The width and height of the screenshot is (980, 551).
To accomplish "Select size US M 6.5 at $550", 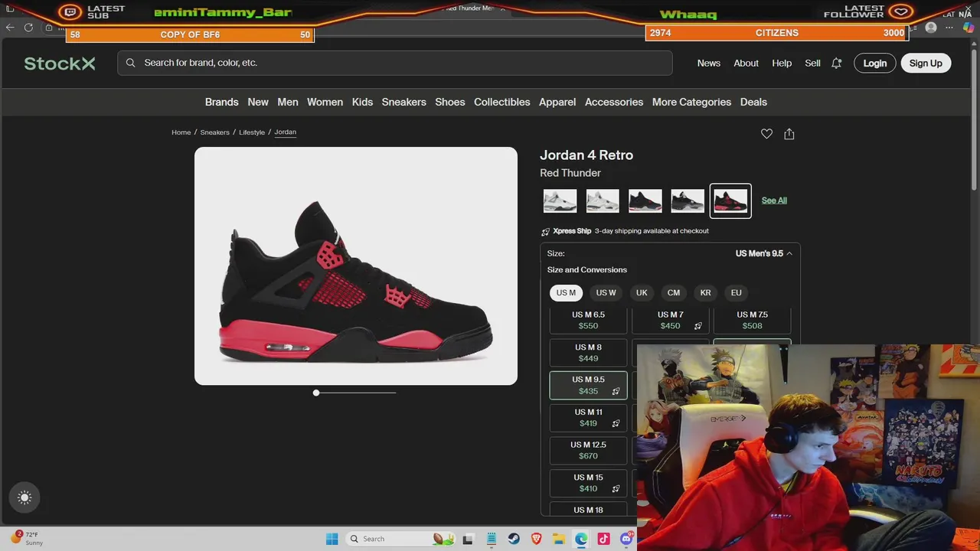I will click(x=589, y=321).
